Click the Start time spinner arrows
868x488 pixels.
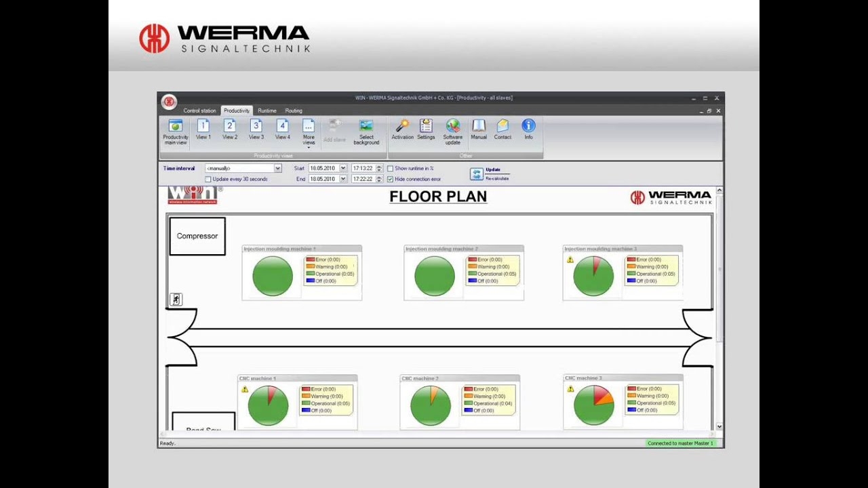tap(380, 168)
